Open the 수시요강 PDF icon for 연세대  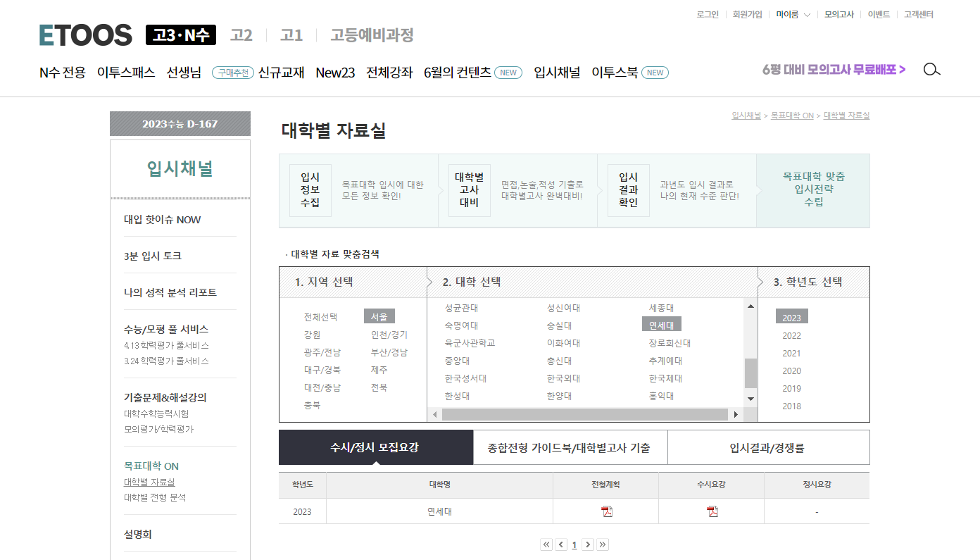[712, 511]
